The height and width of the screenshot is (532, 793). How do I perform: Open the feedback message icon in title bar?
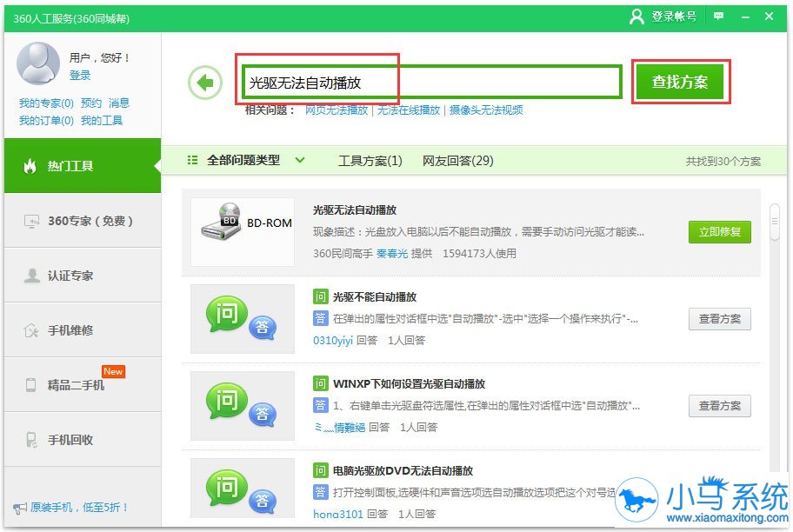[718, 17]
